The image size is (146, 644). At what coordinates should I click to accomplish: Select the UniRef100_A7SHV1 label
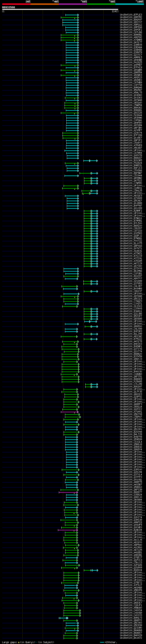pos(131,412)
